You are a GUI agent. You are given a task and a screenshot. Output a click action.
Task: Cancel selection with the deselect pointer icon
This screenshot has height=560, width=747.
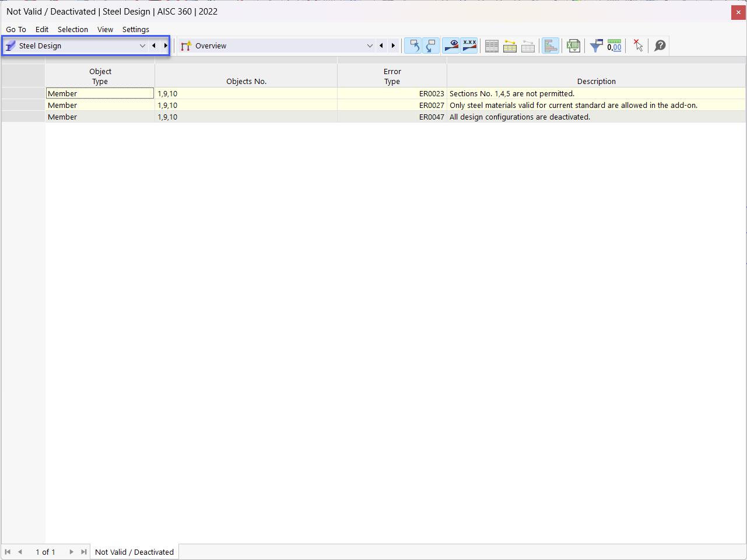click(x=637, y=45)
